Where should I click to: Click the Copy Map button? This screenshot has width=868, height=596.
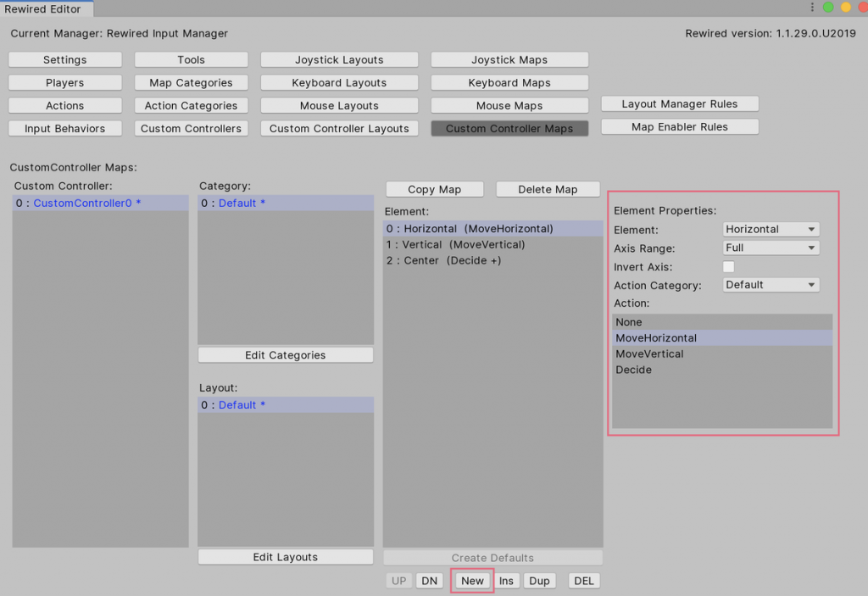pos(435,189)
